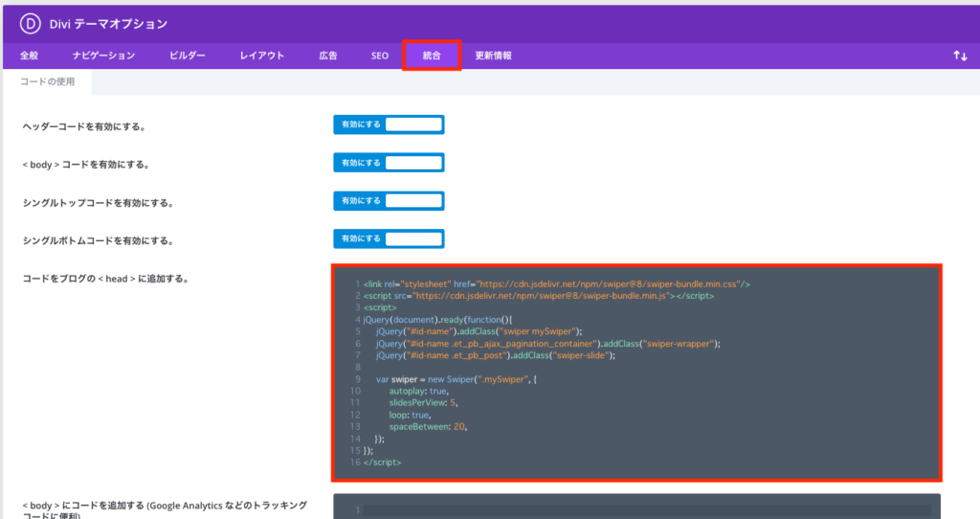Disable the シングルトップコード switch
980x519 pixels.
(389, 201)
